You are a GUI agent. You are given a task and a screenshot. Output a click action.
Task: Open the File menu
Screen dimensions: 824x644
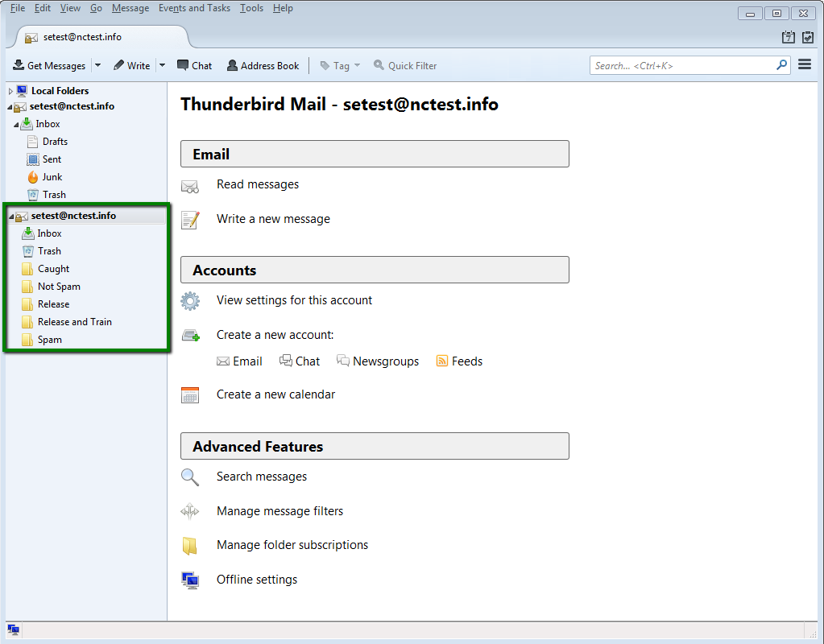(18, 8)
